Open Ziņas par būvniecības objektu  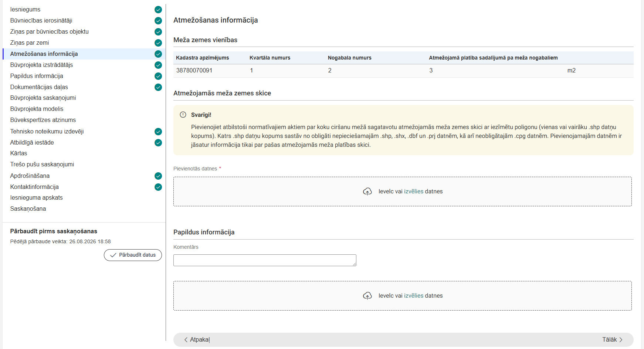click(50, 32)
